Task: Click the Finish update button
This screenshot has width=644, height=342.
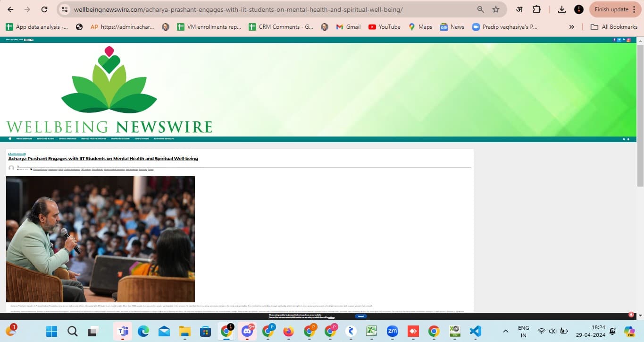Action: click(x=614, y=9)
